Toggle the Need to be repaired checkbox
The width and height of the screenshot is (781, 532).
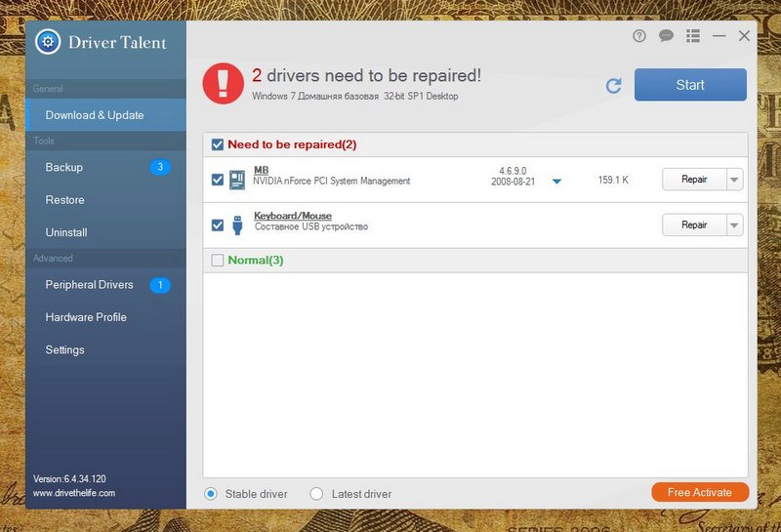(218, 144)
